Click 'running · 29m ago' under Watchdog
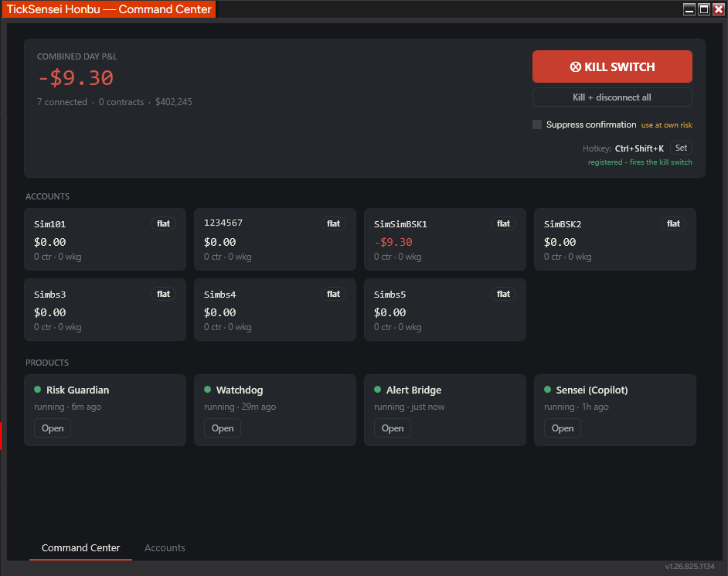 [x=240, y=407]
